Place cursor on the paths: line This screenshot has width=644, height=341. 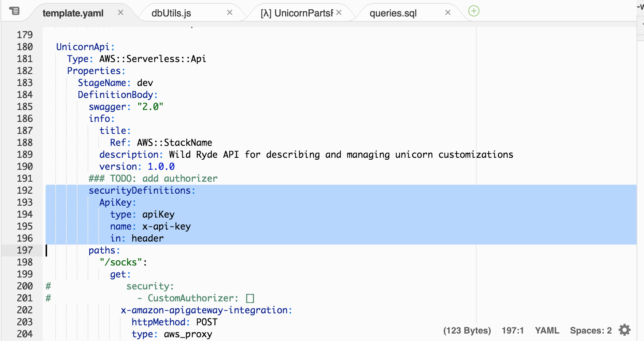pyautogui.click(x=104, y=250)
